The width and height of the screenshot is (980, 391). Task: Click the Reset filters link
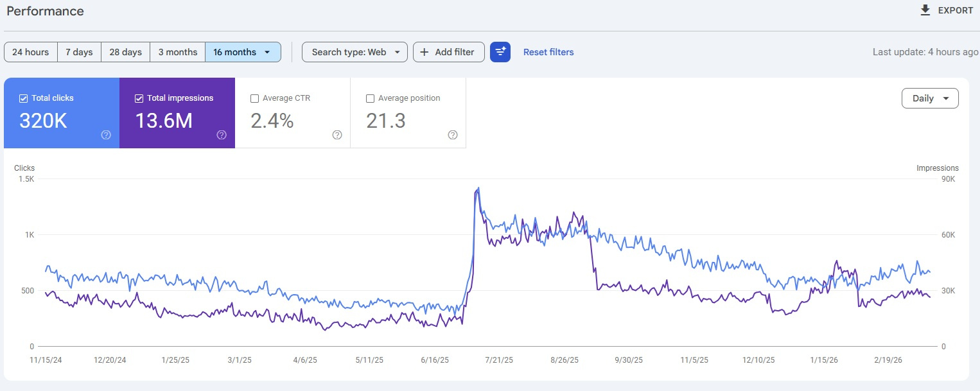[x=548, y=52]
